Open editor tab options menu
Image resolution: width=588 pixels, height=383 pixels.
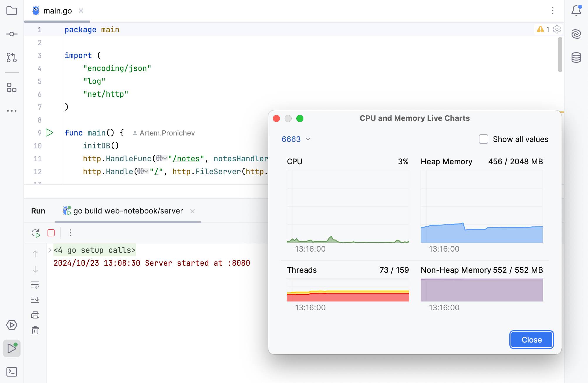(553, 11)
